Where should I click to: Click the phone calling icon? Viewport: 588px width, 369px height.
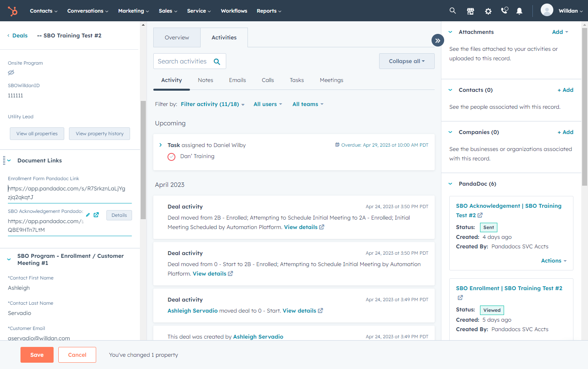tap(504, 11)
